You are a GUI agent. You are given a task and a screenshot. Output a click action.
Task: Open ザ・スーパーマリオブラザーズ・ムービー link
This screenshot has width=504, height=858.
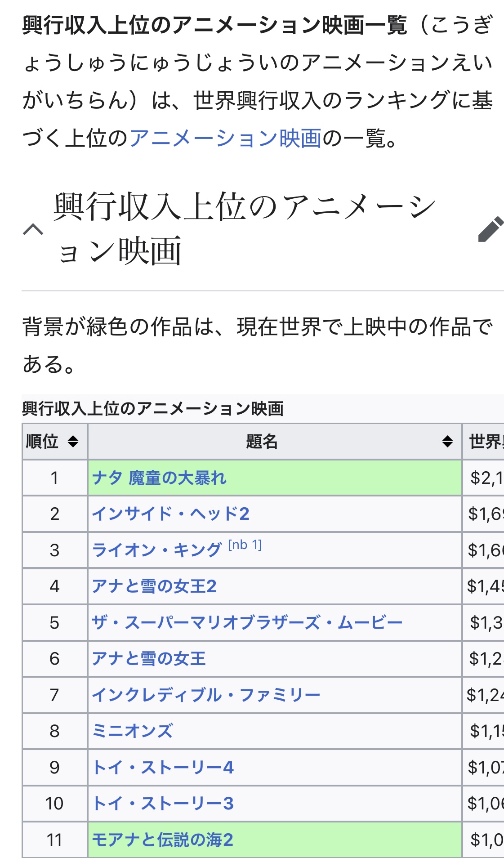tap(247, 622)
